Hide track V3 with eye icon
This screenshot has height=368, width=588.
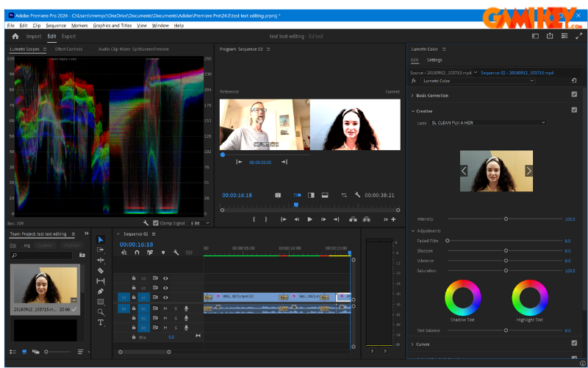[x=165, y=278]
